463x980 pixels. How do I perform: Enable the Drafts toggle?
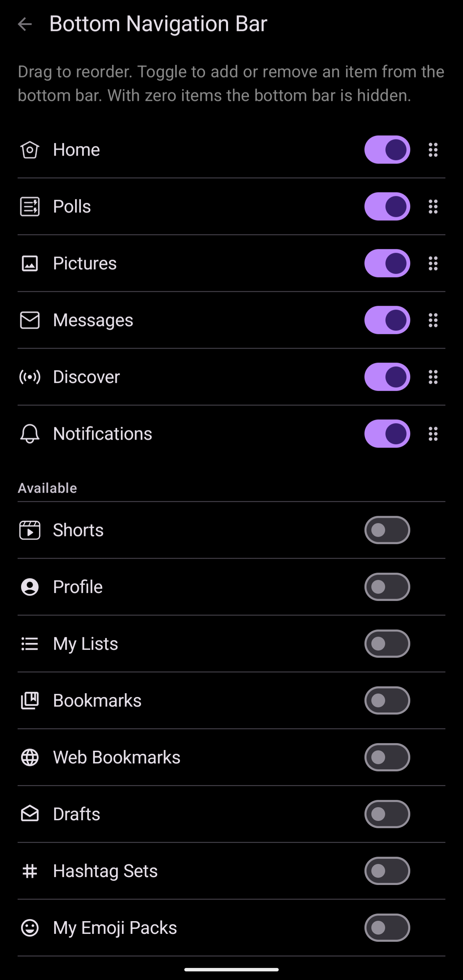pos(387,814)
